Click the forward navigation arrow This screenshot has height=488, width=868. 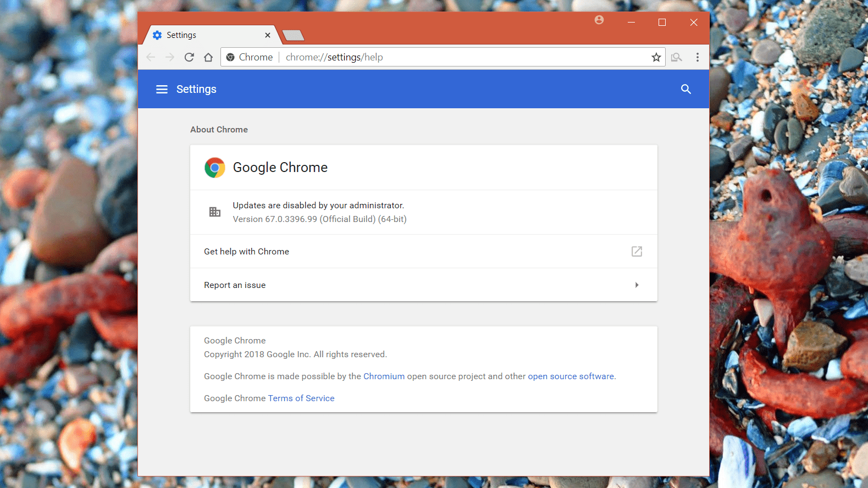(170, 57)
